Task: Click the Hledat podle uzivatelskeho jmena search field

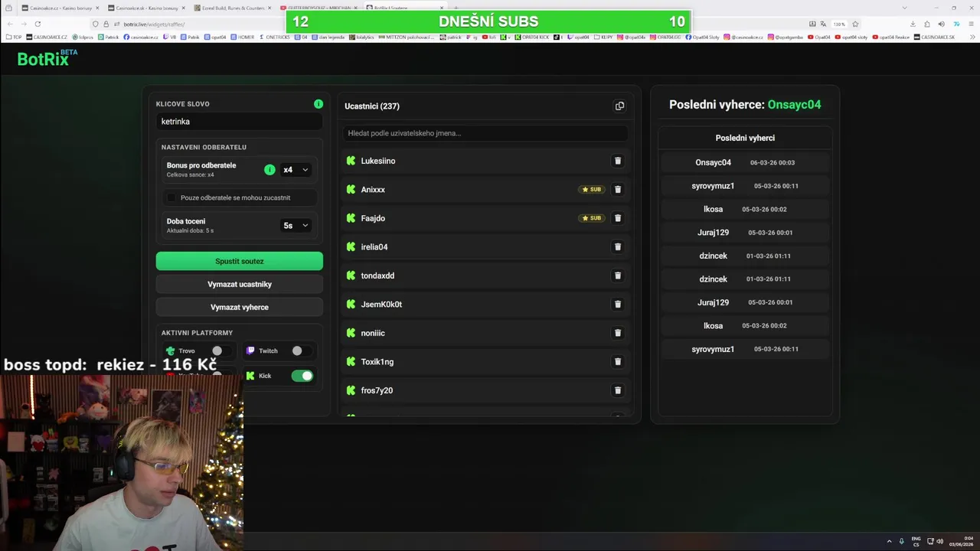Action: point(485,133)
